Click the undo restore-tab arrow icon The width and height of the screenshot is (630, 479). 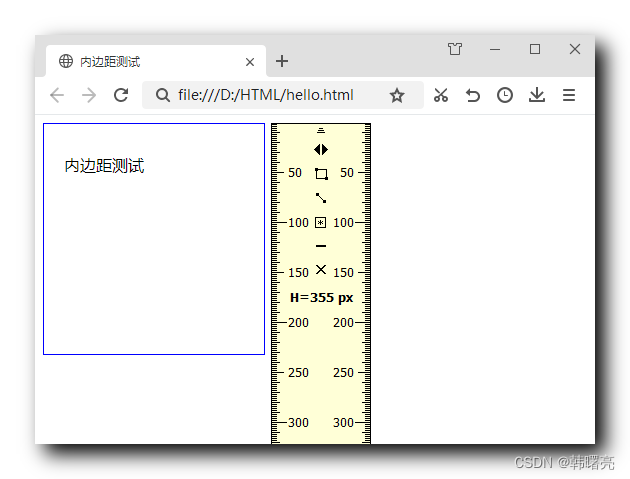(473, 95)
